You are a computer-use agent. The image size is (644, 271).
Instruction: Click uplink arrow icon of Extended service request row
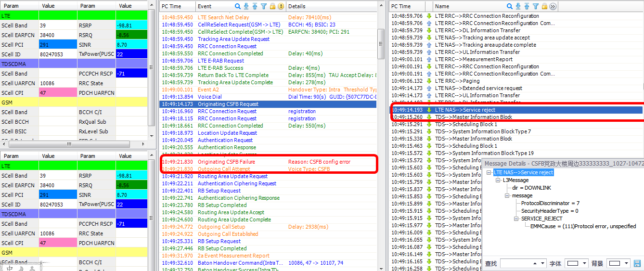[x=429, y=88]
